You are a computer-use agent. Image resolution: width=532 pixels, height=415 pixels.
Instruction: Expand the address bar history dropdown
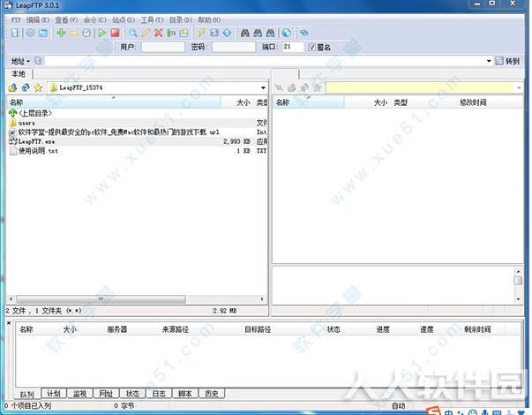pyautogui.click(x=489, y=61)
